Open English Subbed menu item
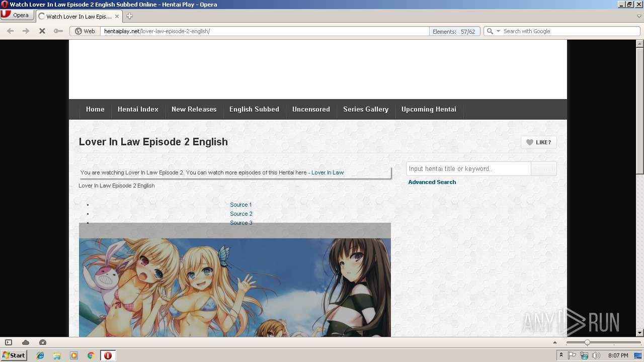 [254, 109]
